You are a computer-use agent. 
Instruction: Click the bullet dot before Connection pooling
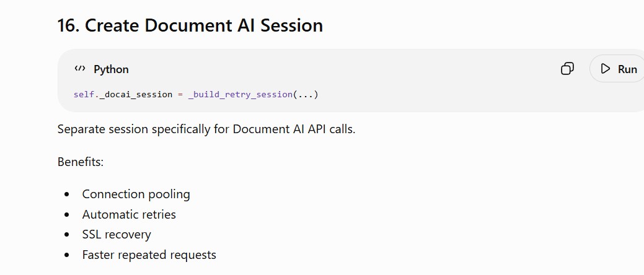pyautogui.click(x=67, y=194)
